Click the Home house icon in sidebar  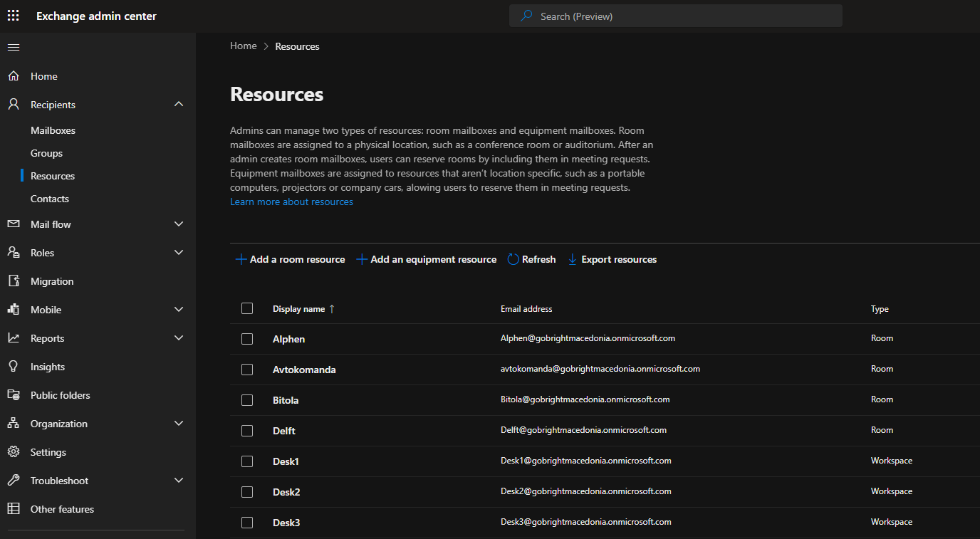coord(14,76)
